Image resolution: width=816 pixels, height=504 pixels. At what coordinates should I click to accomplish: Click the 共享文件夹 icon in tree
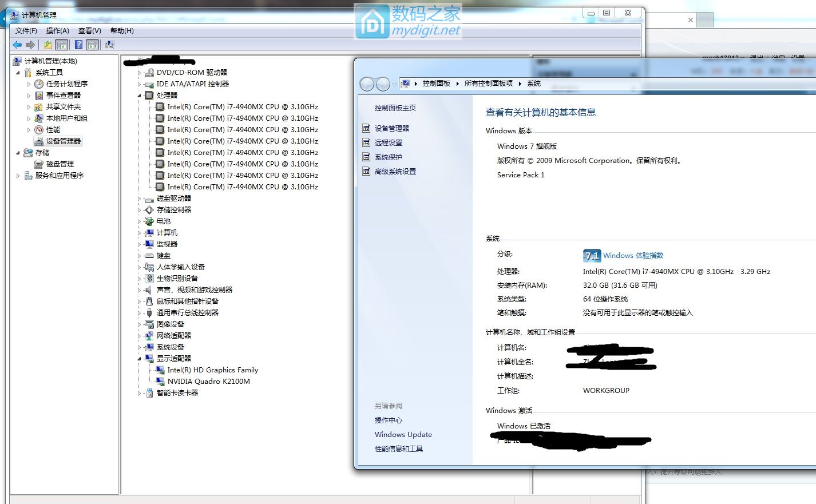(x=39, y=106)
